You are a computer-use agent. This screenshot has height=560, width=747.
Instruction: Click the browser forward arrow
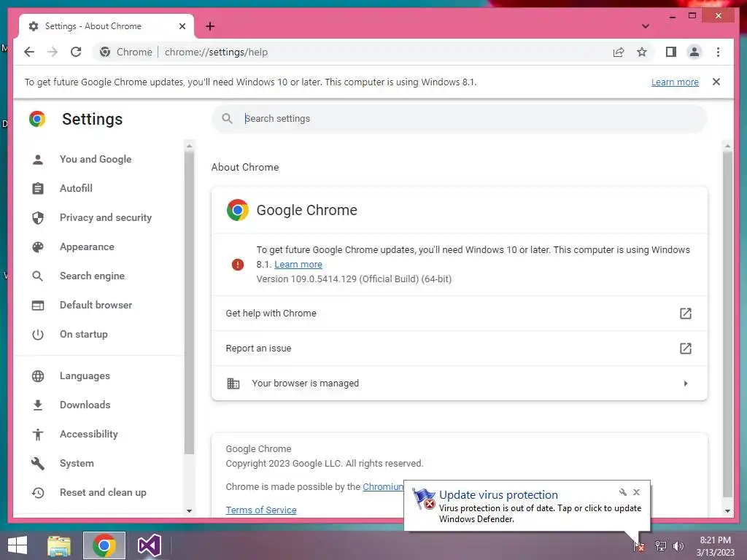(x=53, y=52)
